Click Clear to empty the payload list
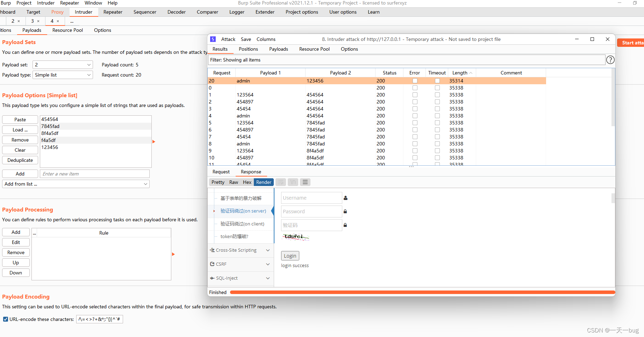This screenshot has height=337, width=644. click(x=20, y=150)
